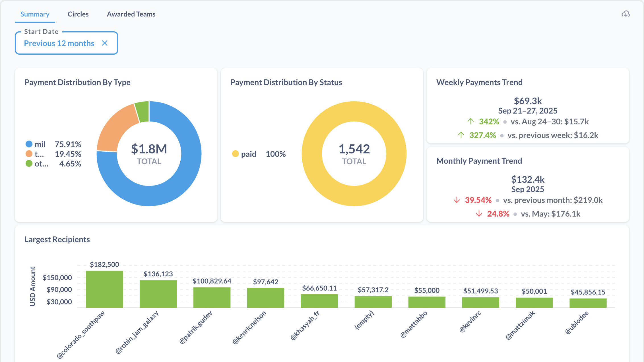Image resolution: width=644 pixels, height=362 pixels.
Task: Click the 342% weekly increase figure
Action: [489, 122]
